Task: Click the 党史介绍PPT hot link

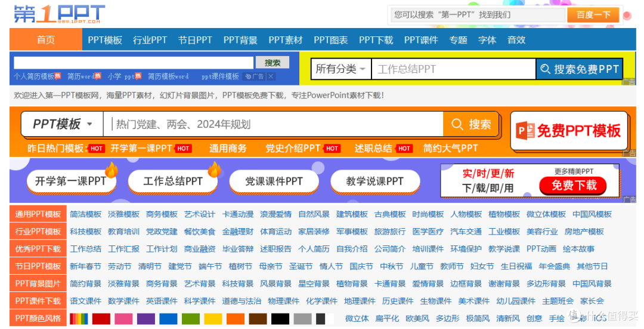Action: (293, 149)
